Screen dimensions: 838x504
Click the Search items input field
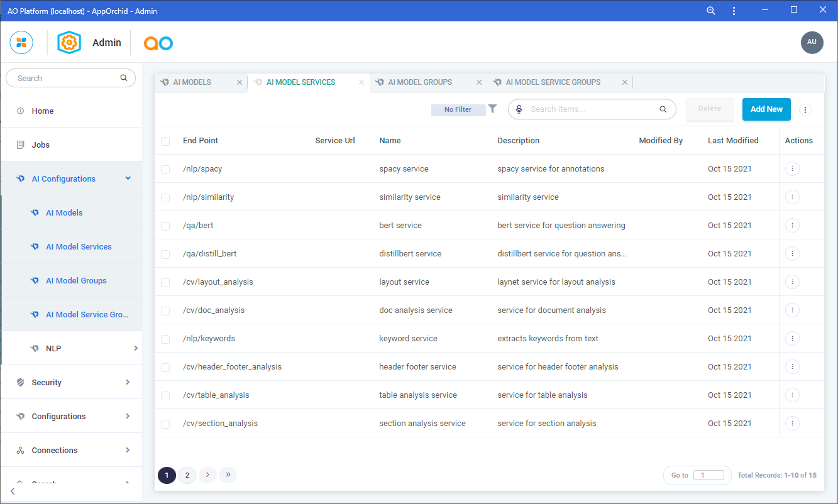point(591,109)
